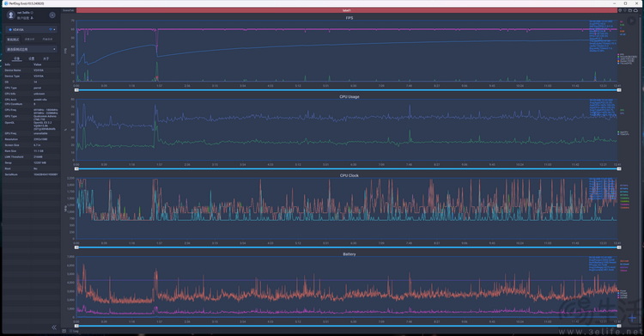Click the SceneTab label
The height and width of the screenshot is (336, 644).
[69, 10]
